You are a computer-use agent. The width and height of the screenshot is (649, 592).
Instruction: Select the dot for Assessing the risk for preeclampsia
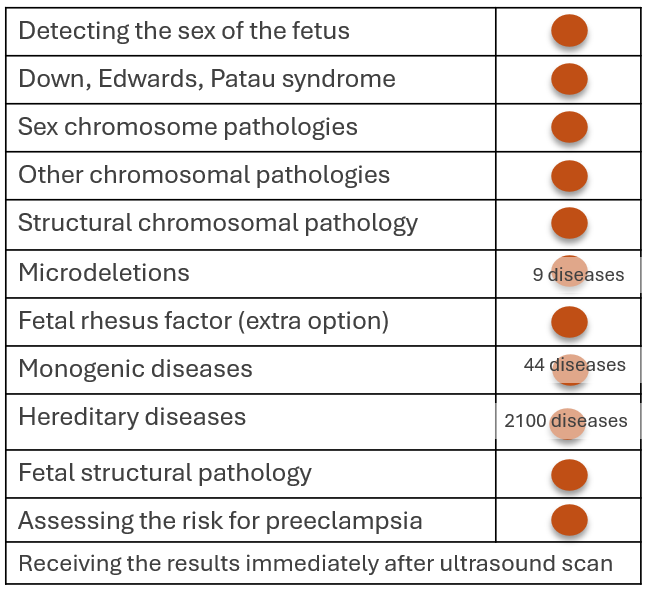[x=569, y=520]
